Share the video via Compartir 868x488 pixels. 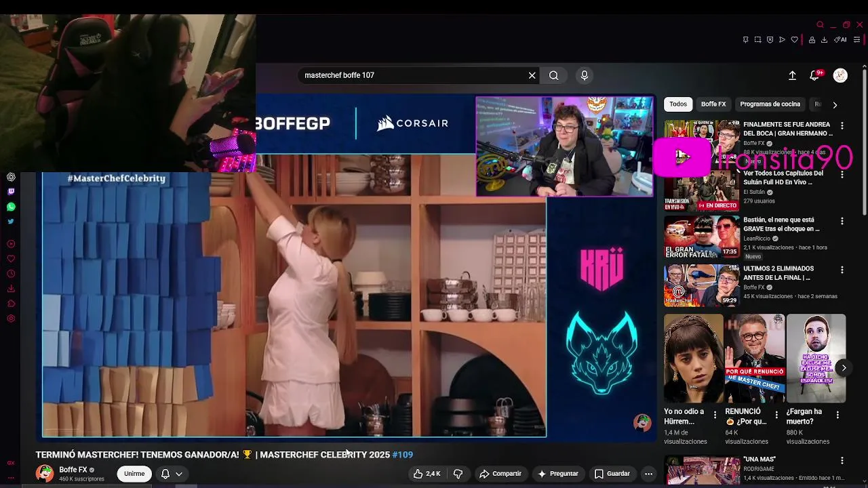click(x=500, y=474)
